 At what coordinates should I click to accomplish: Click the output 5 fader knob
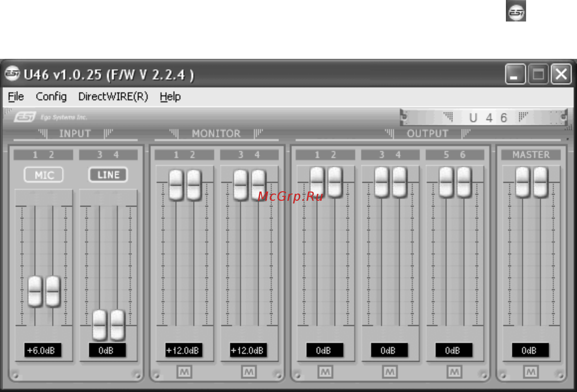[446, 182]
